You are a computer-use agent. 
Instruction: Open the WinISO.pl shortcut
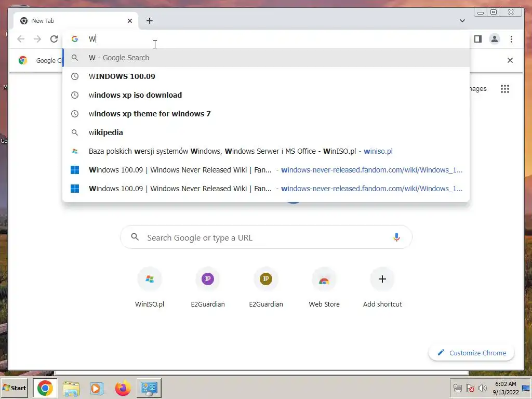tap(150, 287)
